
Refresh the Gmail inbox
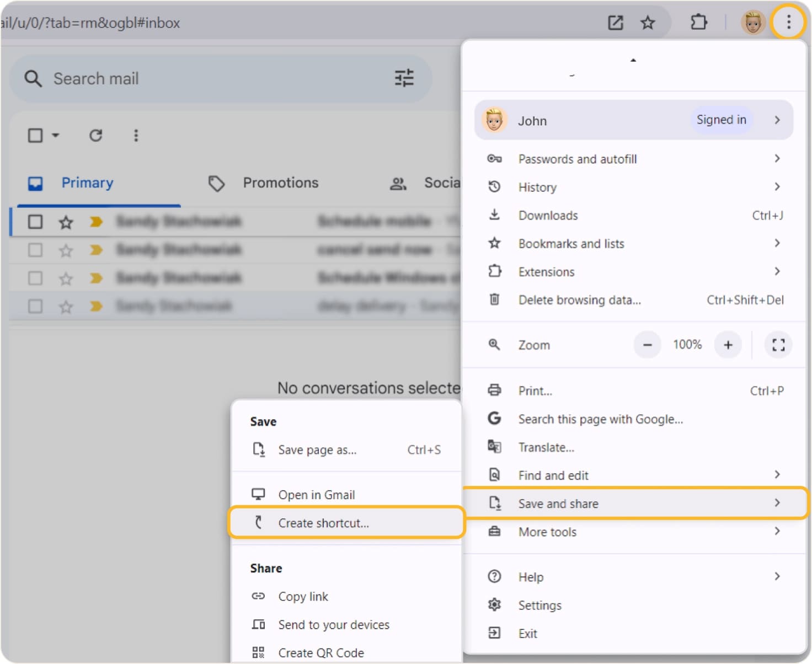95,135
